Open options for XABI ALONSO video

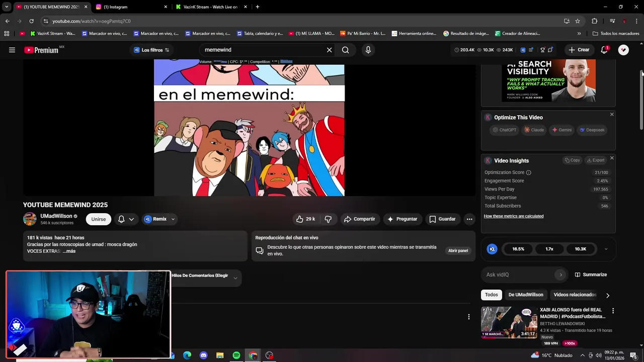[613, 311]
